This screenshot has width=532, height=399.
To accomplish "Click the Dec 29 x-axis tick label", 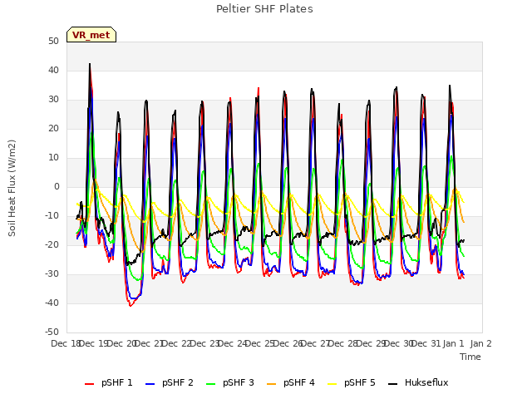I will point(372,343).
